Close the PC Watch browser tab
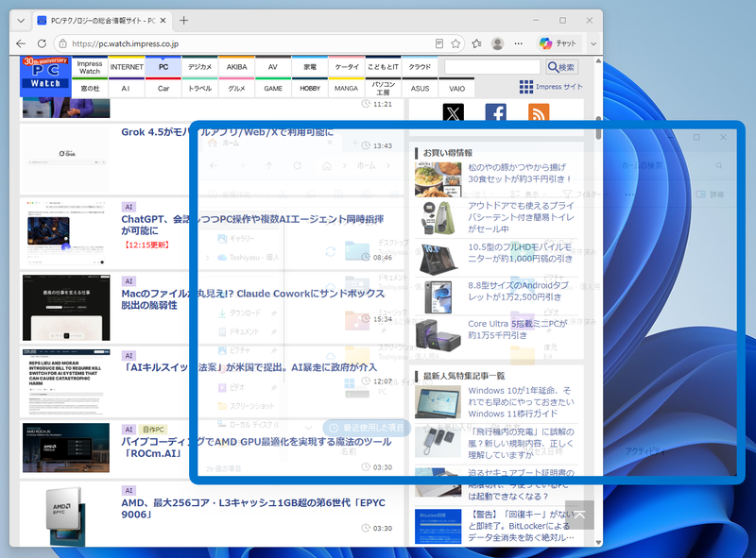756x558 pixels. click(163, 21)
